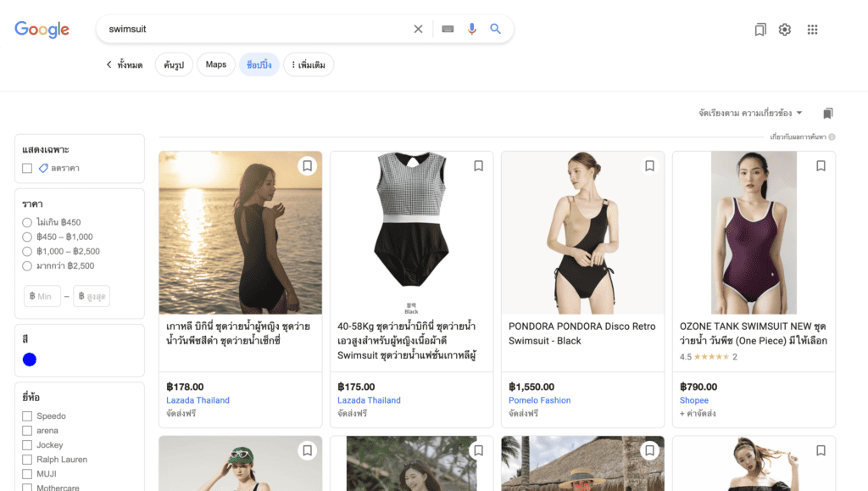Save the 40-58Kg swimsuit product
The height and width of the screenshot is (491, 868).
coord(478,165)
